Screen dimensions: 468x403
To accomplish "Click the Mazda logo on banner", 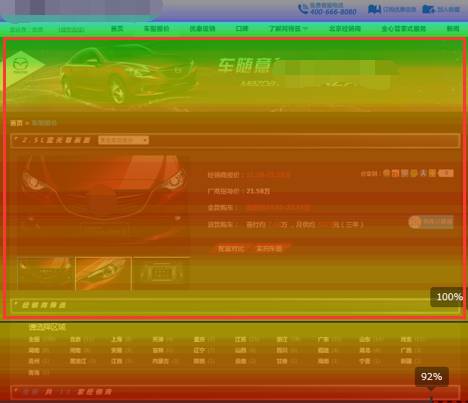I will click(21, 64).
